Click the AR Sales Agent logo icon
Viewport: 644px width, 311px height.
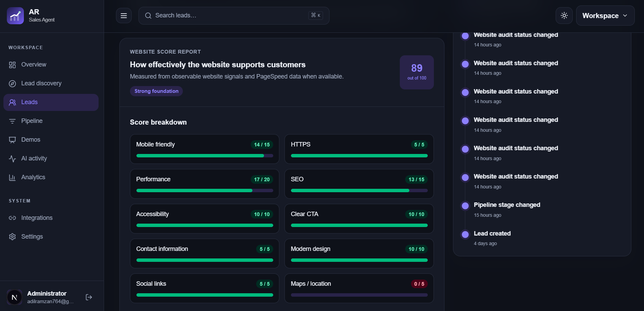click(x=15, y=16)
